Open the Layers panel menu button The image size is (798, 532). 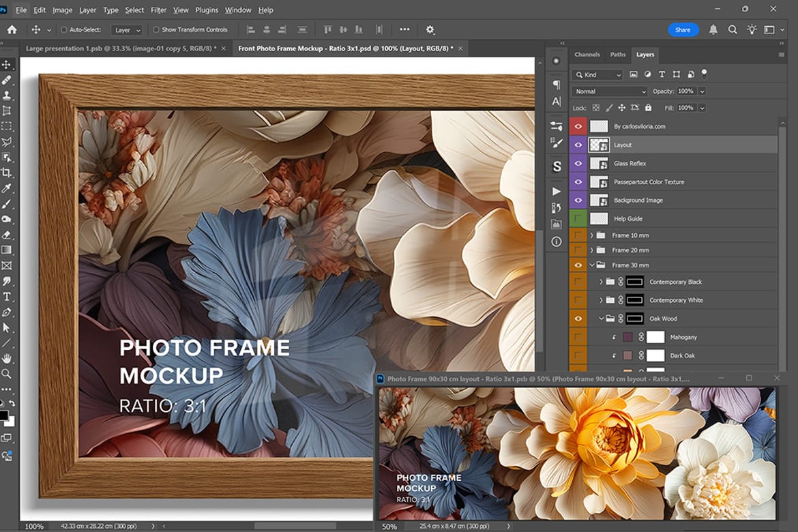point(781,55)
